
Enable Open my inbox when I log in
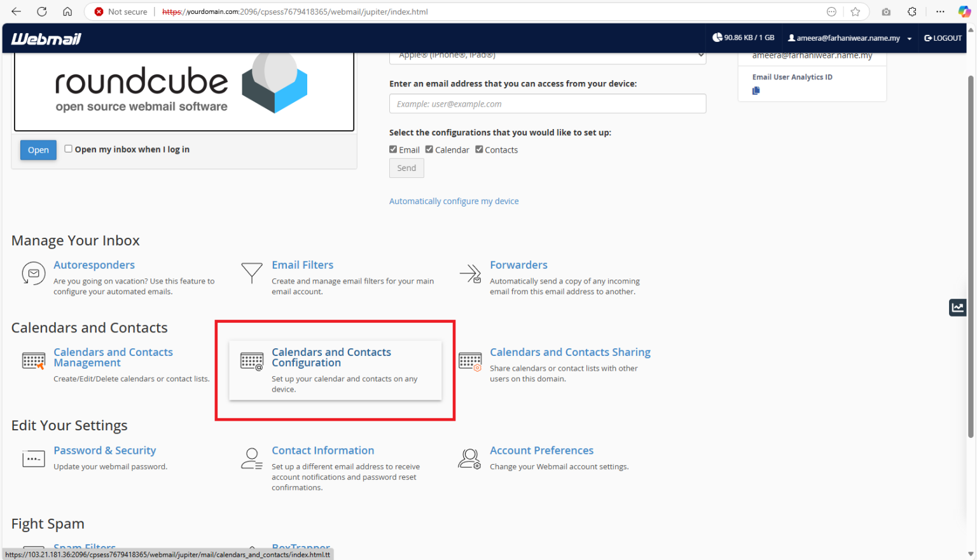click(x=68, y=148)
